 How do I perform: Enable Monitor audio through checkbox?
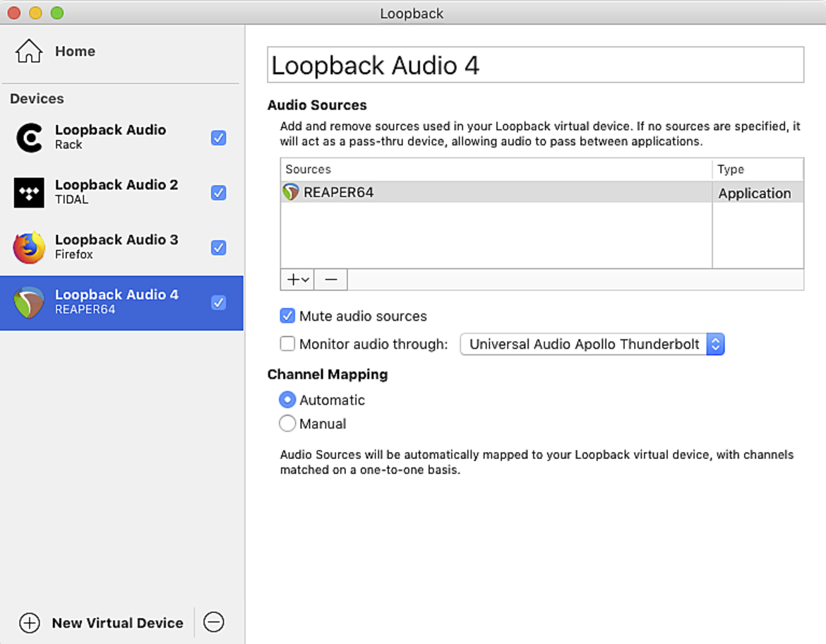pyautogui.click(x=287, y=344)
